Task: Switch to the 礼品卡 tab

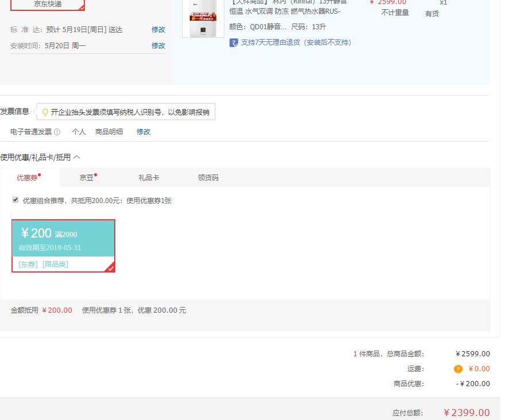Action: tap(149, 178)
